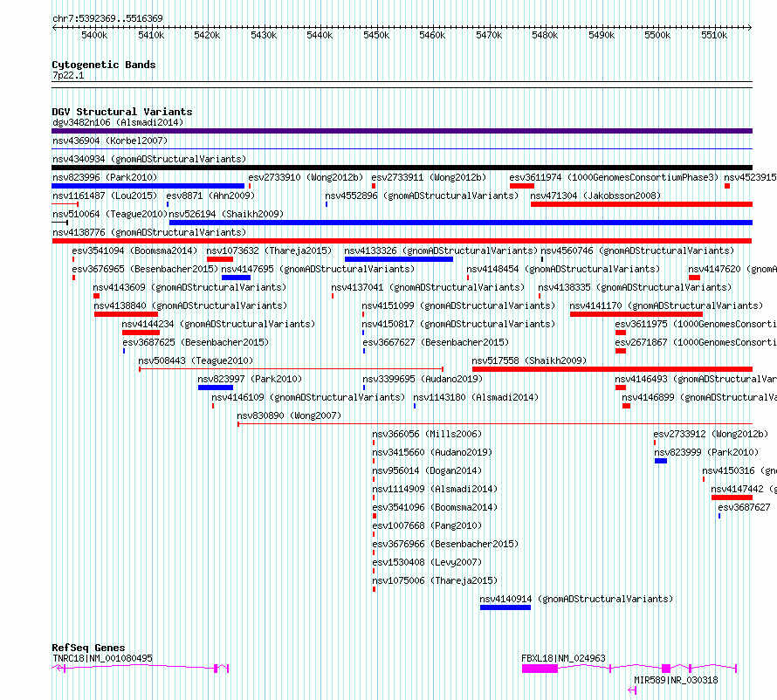Select nsv1075006 (Thareja2015) variant
This screenshot has height=700, width=777.
(x=435, y=580)
